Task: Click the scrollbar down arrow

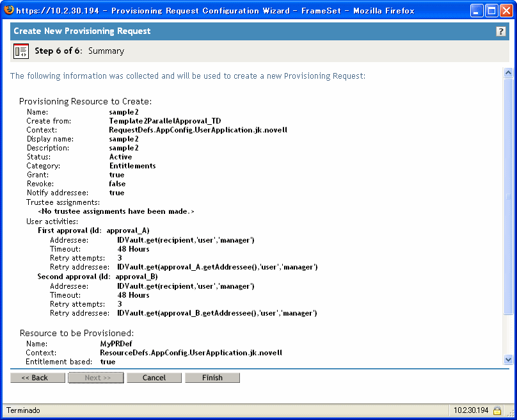Action: (508, 359)
